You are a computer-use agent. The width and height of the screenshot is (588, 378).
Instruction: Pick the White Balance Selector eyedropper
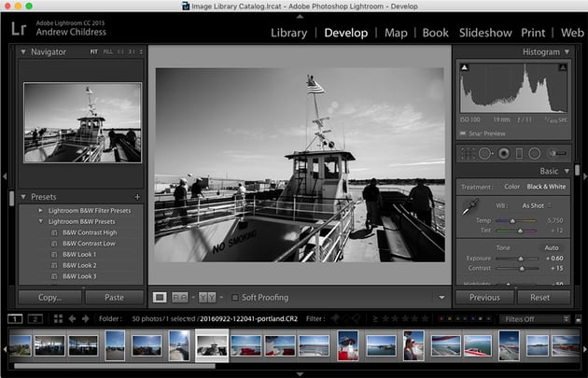[469, 207]
